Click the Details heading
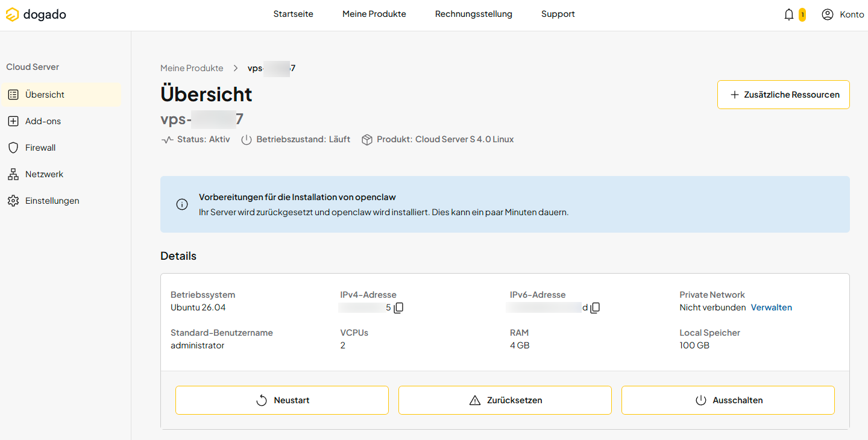 click(x=178, y=256)
